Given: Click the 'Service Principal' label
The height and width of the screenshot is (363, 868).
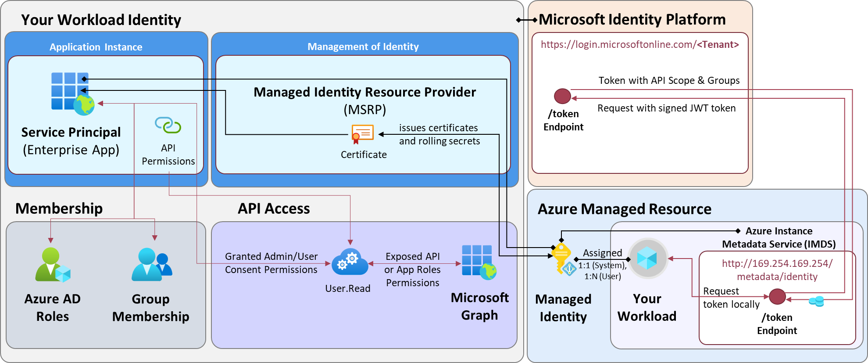Looking at the screenshot, I should point(71,132).
